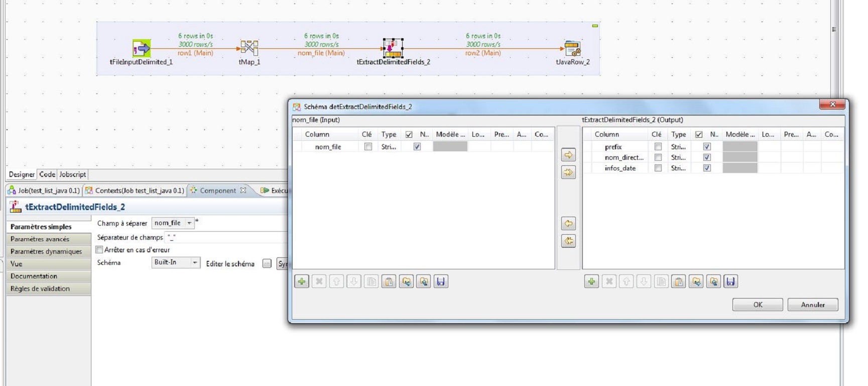This screenshot has width=868, height=386.
Task: Minimize the subjob box with the green collapse icon
Action: coord(595,26)
